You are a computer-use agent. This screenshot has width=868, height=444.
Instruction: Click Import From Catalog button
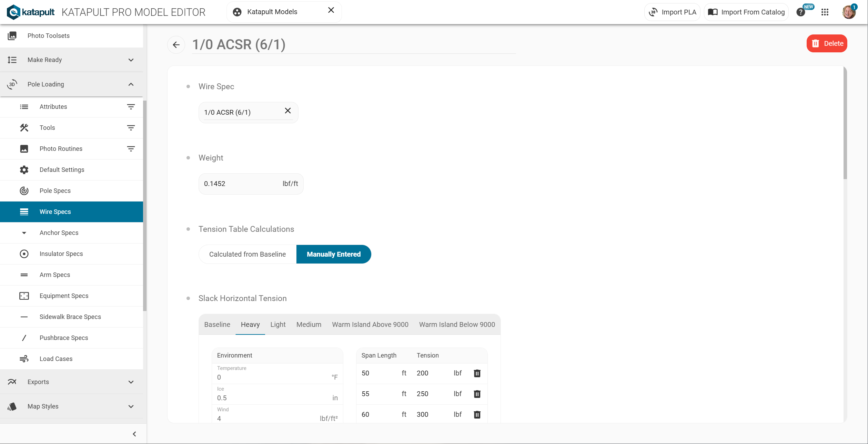click(746, 12)
